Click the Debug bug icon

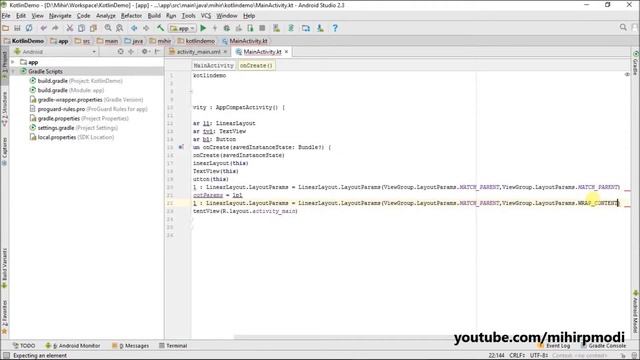[227, 28]
